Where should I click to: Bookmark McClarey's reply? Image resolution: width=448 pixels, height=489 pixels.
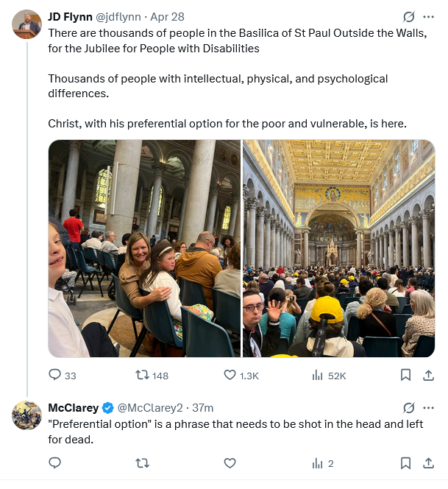tap(405, 463)
